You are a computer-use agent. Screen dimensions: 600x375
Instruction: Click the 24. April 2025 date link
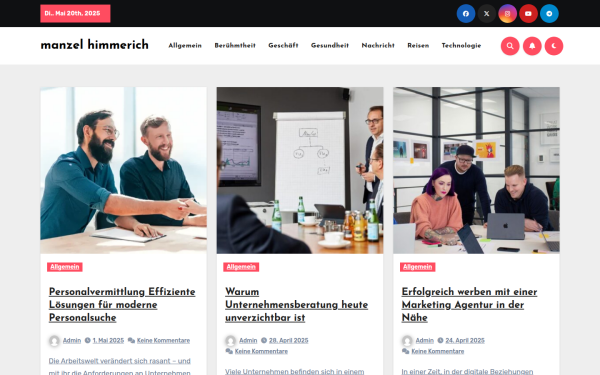point(465,341)
